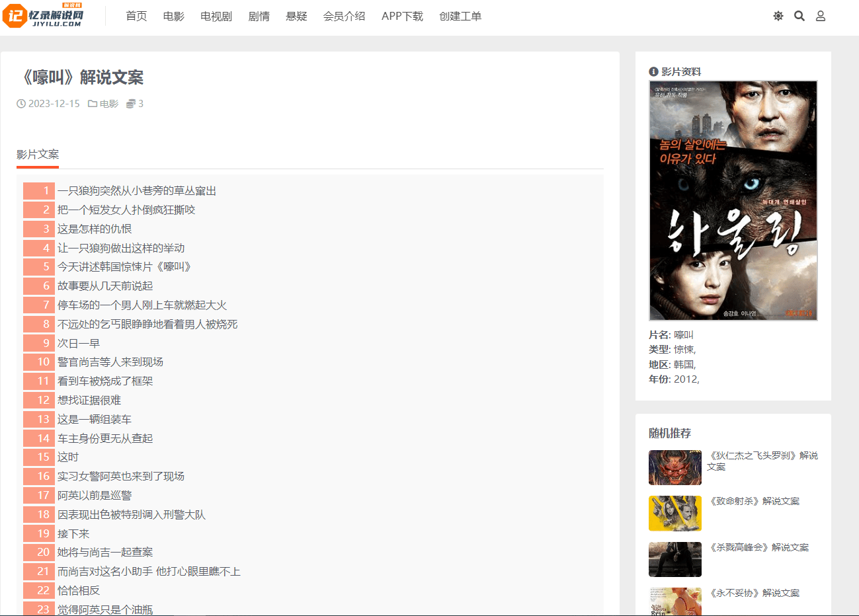This screenshot has height=616, width=859.
Task: Go to 电视剧 navigation item
Action: point(216,16)
